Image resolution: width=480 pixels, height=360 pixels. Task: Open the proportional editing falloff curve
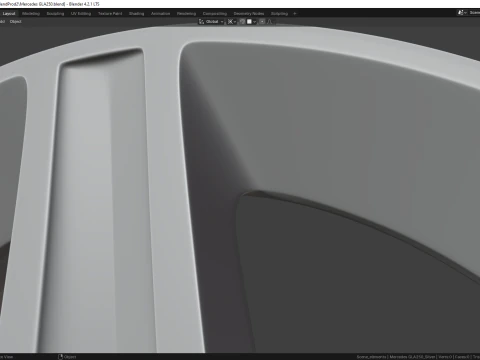269,22
